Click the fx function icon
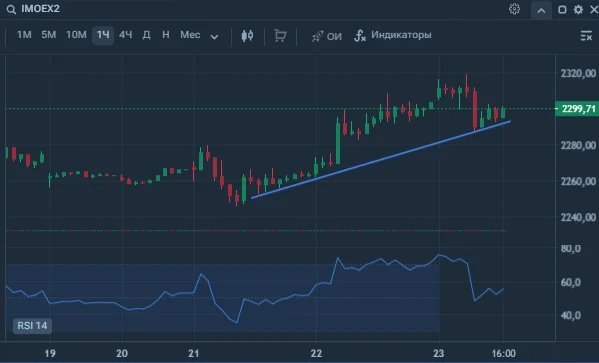The height and width of the screenshot is (363, 599). [x=360, y=36]
